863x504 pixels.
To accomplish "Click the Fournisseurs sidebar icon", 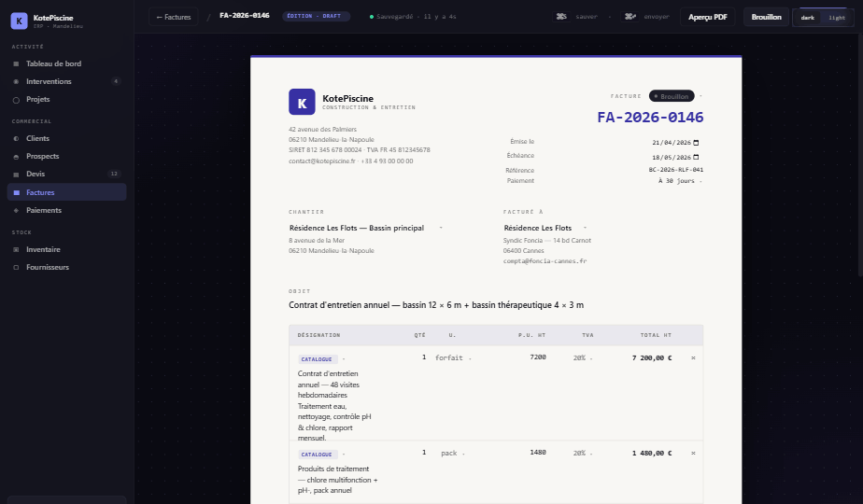I will [x=16, y=268].
